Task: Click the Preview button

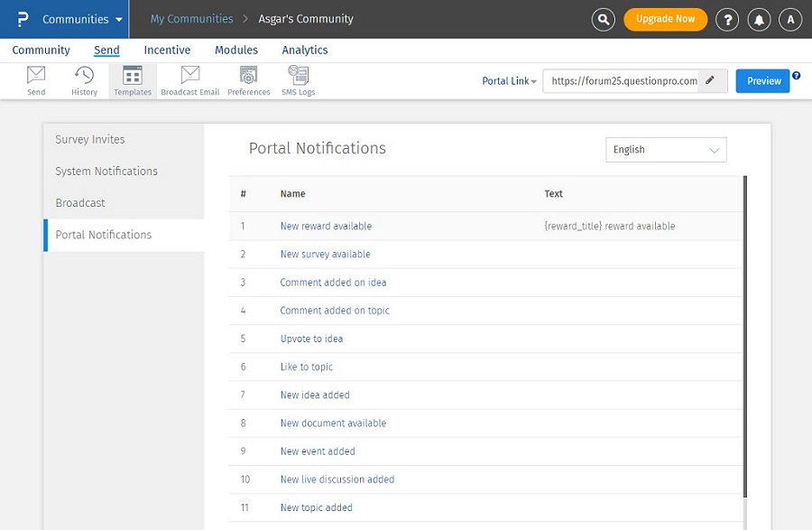Action: point(763,80)
